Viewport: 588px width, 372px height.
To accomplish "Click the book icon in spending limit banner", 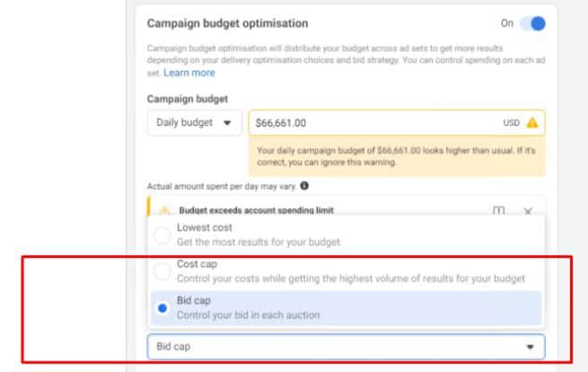I will (498, 210).
